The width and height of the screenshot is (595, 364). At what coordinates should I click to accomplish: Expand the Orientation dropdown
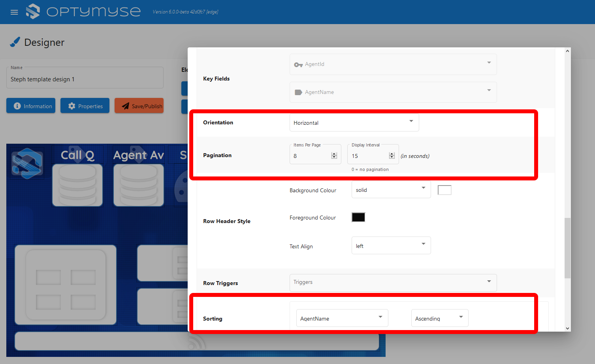354,123
